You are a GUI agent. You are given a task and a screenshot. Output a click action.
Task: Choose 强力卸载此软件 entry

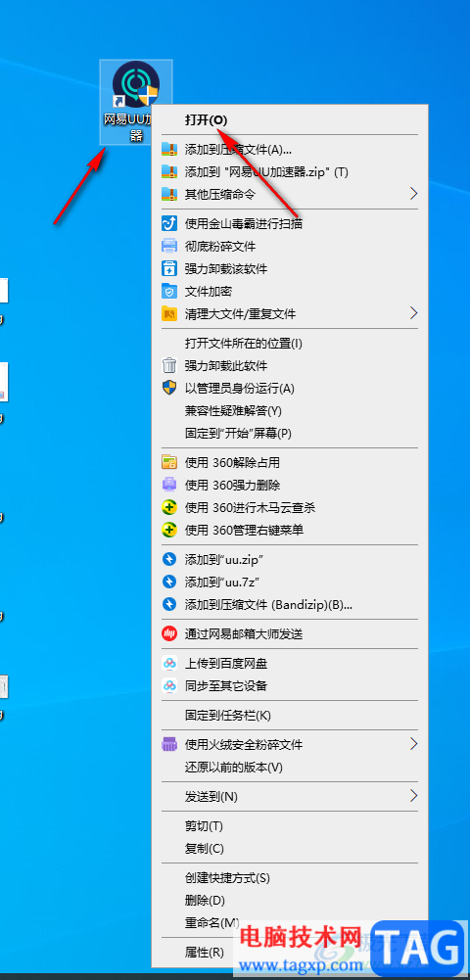coord(290,365)
